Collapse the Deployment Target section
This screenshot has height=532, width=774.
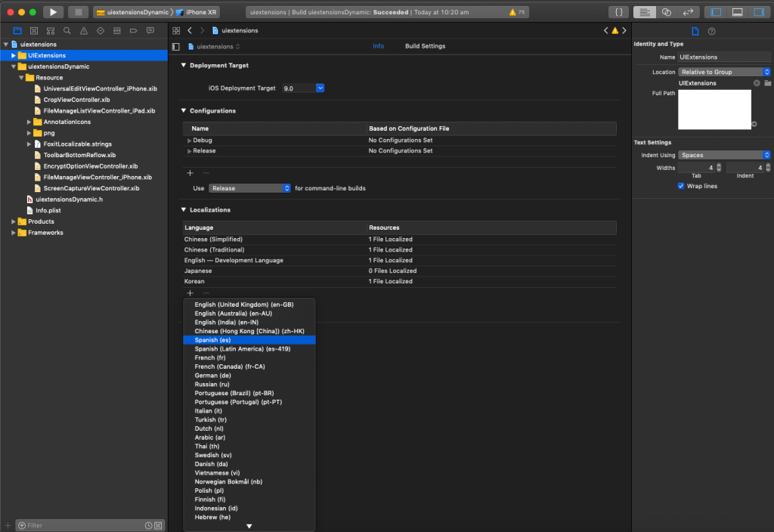click(184, 65)
